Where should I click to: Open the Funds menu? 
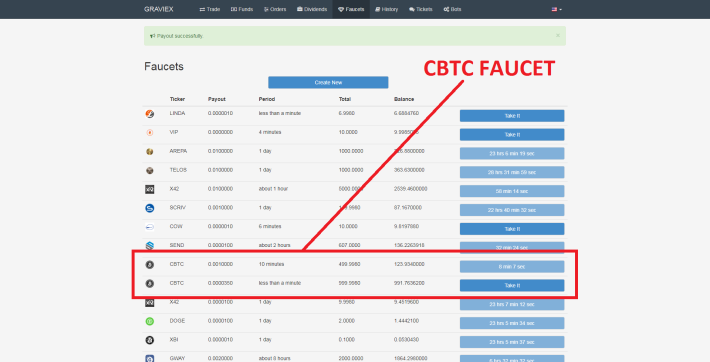click(x=242, y=9)
